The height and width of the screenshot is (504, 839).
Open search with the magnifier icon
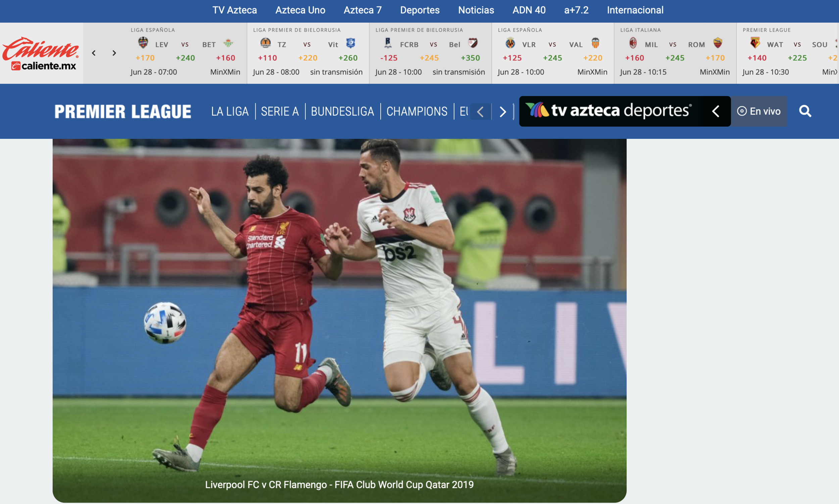click(x=805, y=111)
